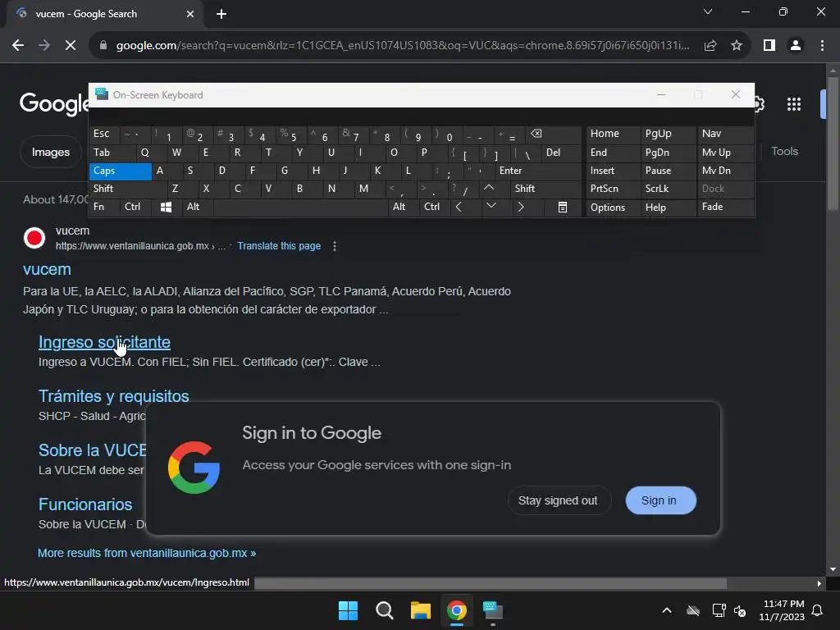840x630 pixels.
Task: Click the PrtScn key on keyboard
Action: pyautogui.click(x=613, y=189)
